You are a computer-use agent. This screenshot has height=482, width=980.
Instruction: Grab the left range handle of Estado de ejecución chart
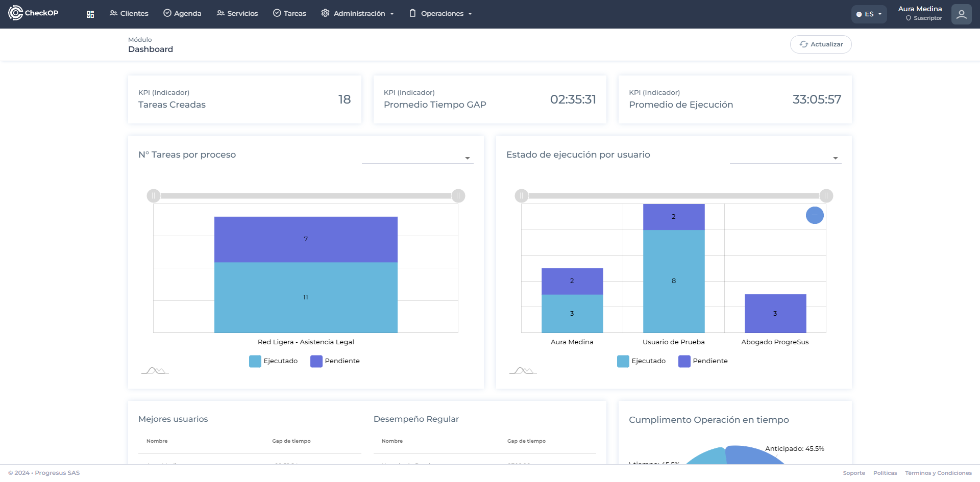pyautogui.click(x=522, y=196)
